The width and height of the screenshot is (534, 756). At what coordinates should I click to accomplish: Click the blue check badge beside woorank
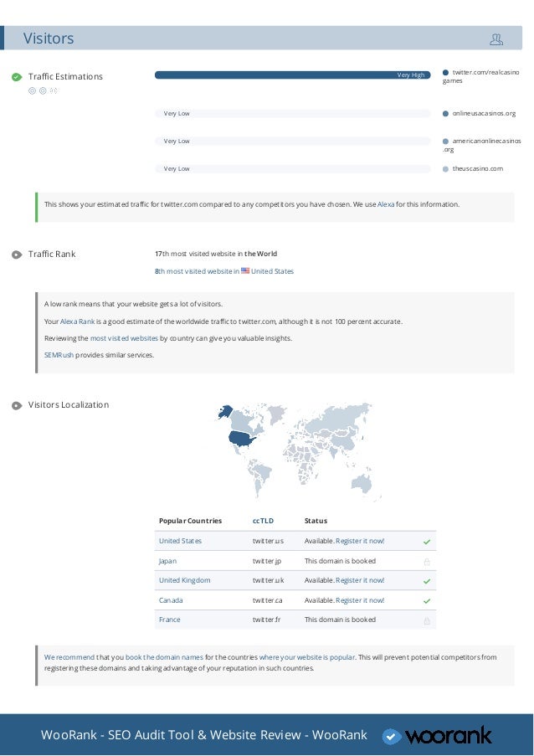392,737
